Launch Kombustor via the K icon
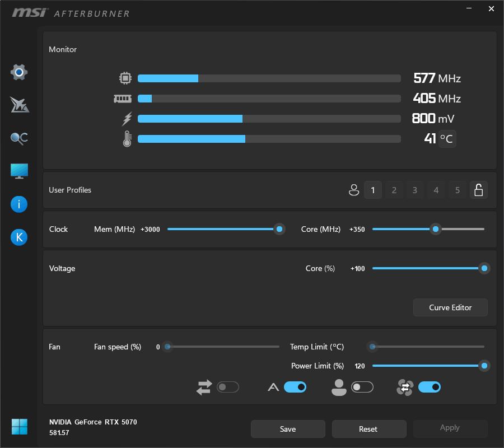 (18, 237)
